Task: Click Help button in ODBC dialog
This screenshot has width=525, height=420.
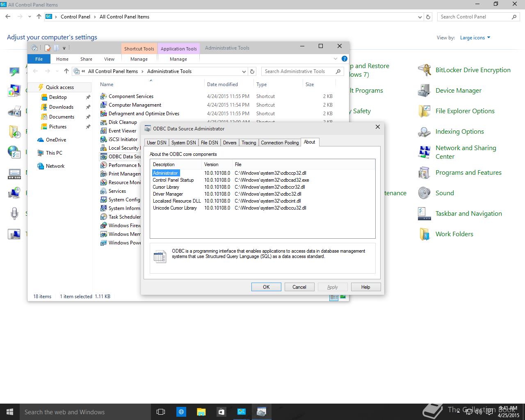Action: tap(366, 287)
